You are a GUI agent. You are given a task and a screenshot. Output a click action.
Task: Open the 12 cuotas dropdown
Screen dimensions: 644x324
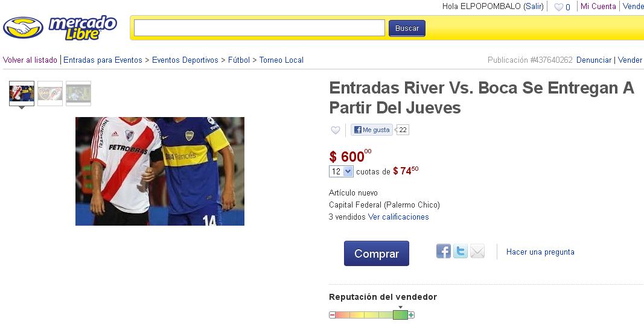point(341,171)
